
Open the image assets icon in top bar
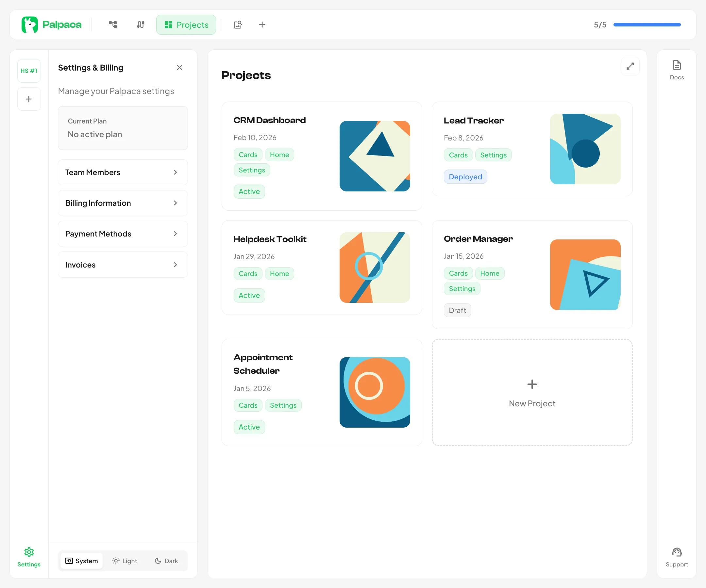pyautogui.click(x=238, y=24)
